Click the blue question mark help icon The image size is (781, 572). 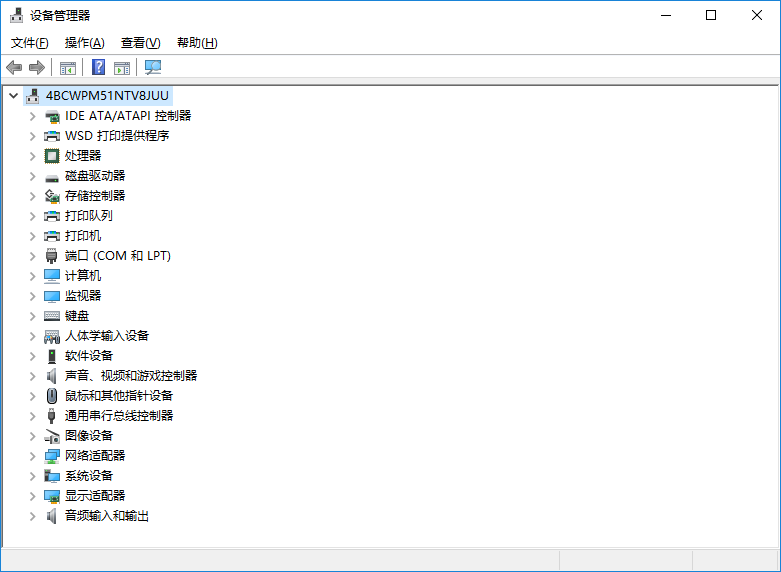(x=98, y=67)
